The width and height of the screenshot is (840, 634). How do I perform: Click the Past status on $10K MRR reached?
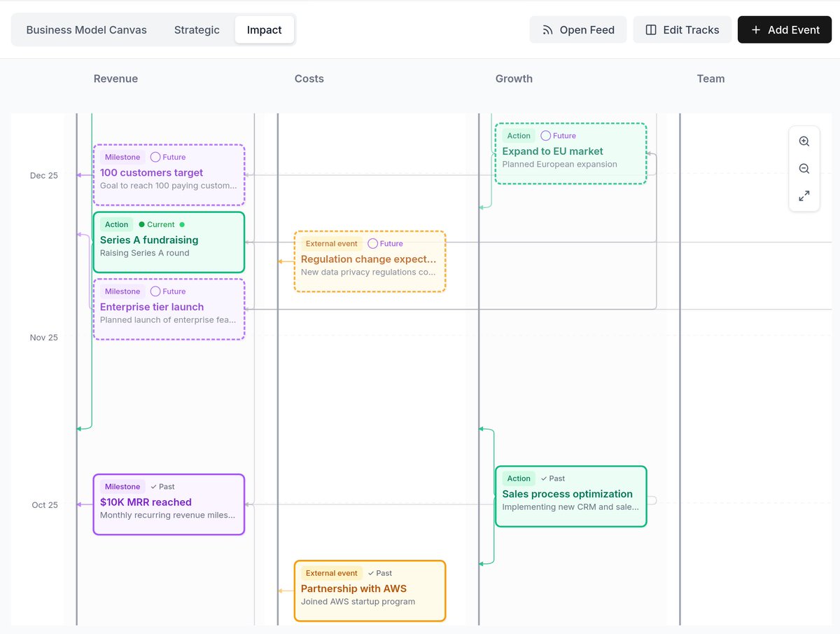162,487
